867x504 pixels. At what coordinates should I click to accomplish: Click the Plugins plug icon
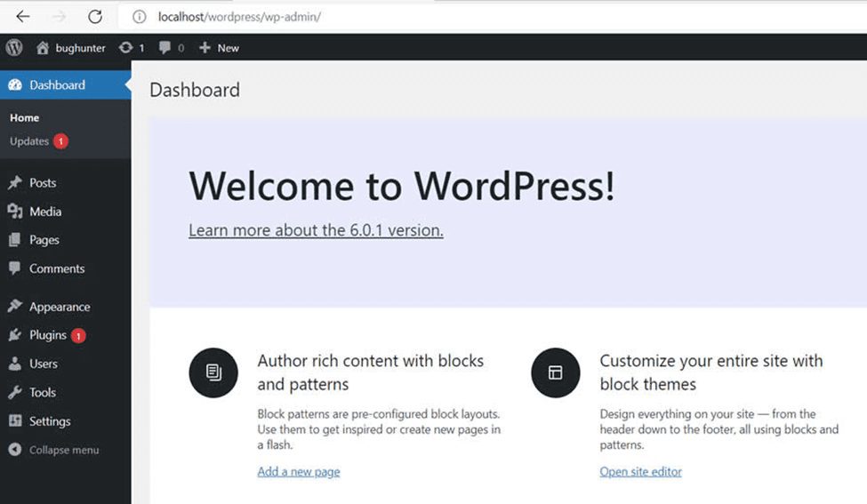click(x=15, y=335)
